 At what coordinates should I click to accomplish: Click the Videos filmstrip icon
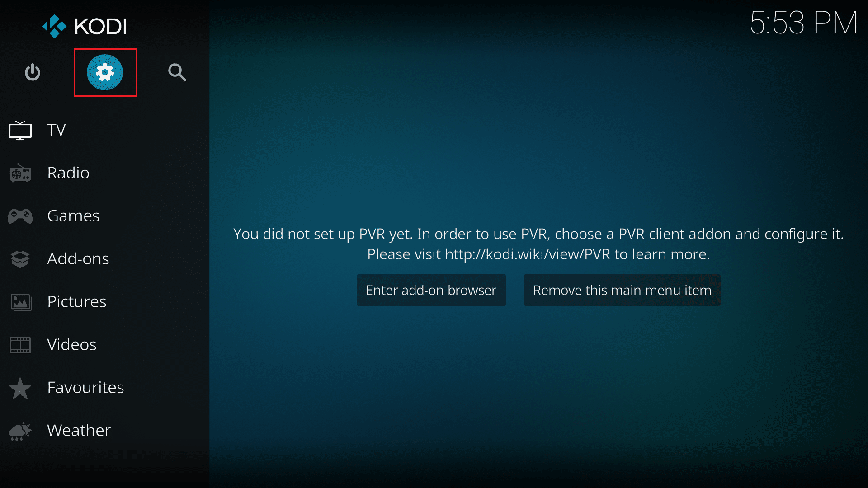point(21,345)
